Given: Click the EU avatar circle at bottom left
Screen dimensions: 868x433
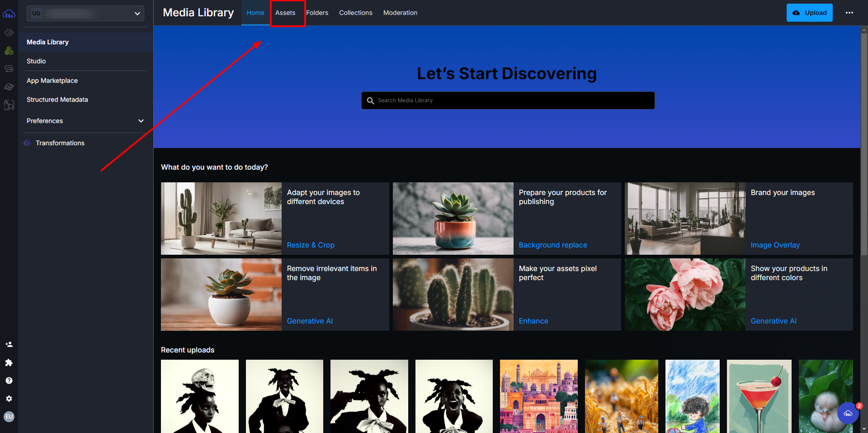Looking at the screenshot, I should coord(9,417).
